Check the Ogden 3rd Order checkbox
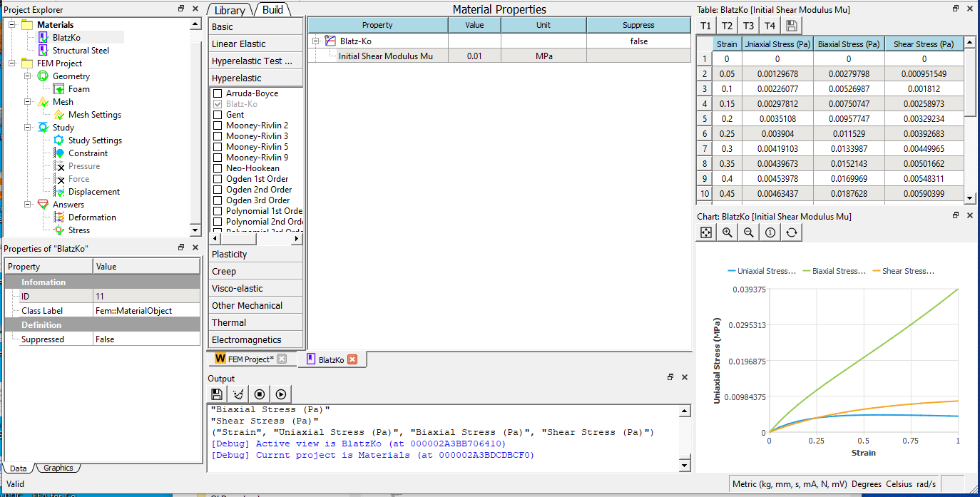Screen dimensions: 980x497 click(218, 200)
